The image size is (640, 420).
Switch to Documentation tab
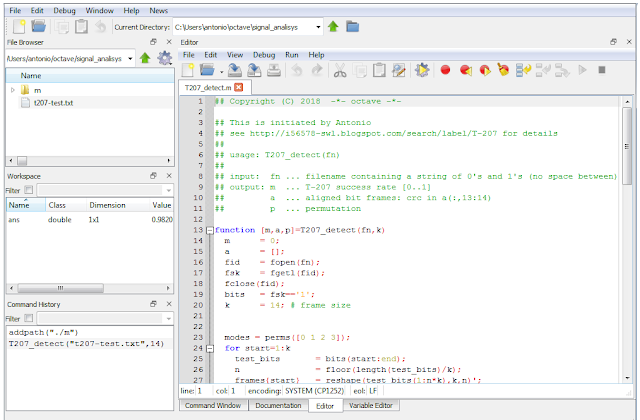point(278,405)
